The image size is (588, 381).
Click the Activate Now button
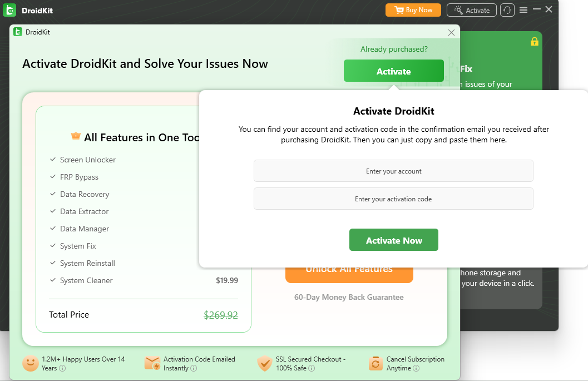tap(394, 240)
